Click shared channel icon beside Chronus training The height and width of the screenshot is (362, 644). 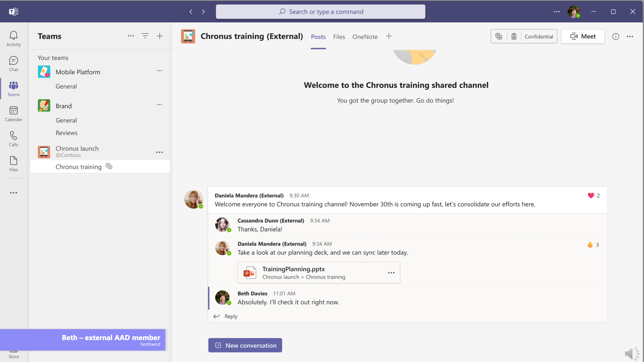point(109,166)
